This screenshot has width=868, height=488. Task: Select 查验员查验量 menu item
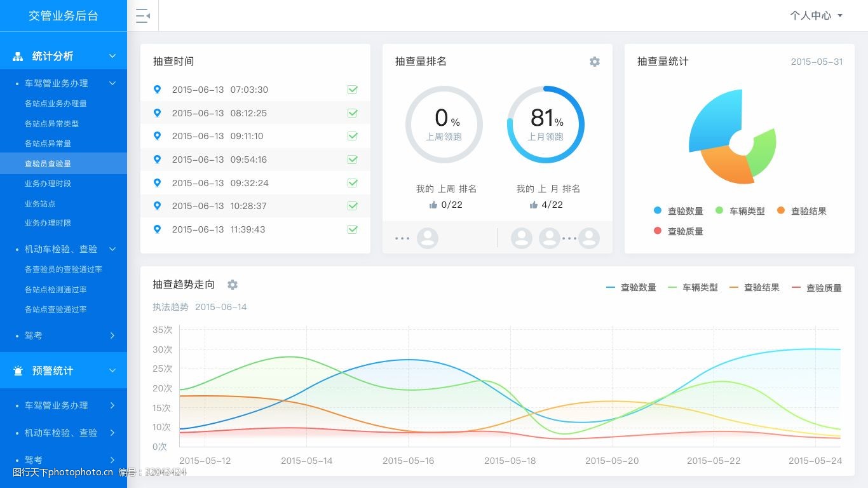point(64,163)
